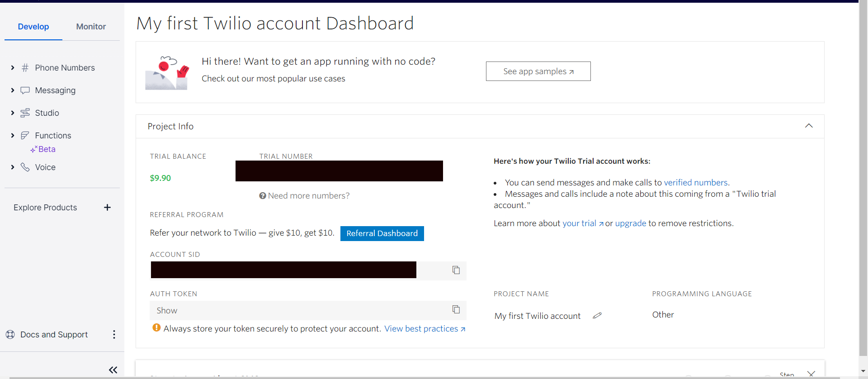Open Voice in the sidebar
This screenshot has width=868, height=379.
(x=45, y=167)
